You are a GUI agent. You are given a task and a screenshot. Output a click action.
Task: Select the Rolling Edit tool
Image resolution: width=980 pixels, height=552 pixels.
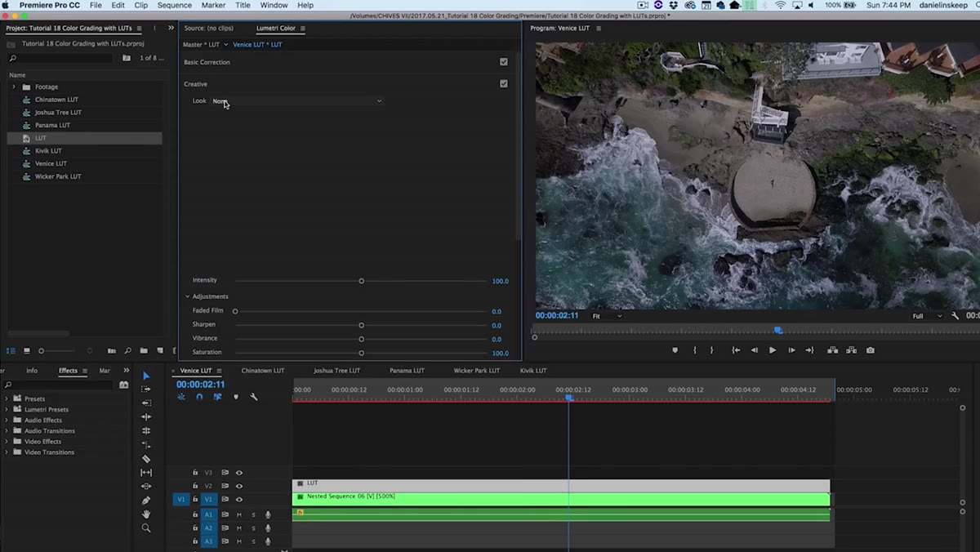[146, 431]
